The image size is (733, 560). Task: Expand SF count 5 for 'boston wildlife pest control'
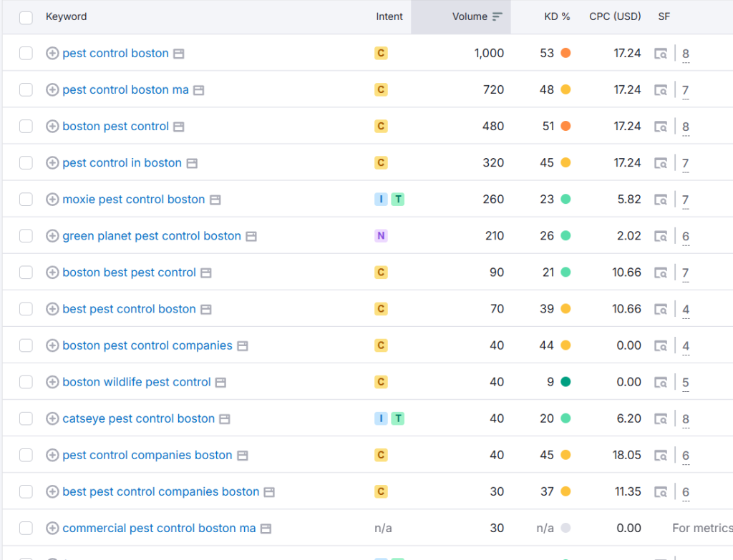686,383
